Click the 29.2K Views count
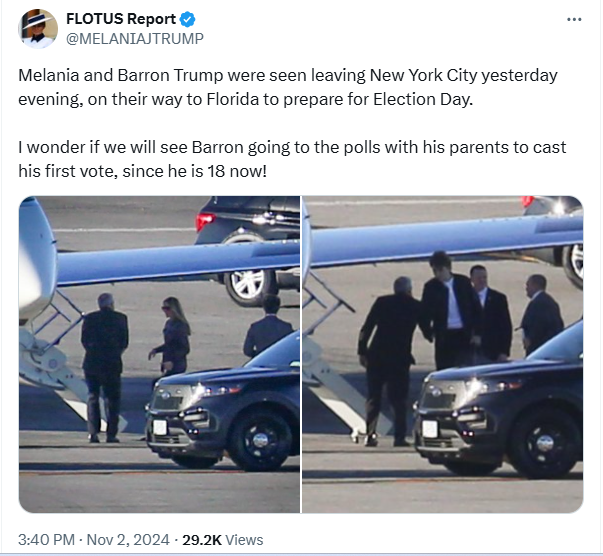Viewport: 603px width, 556px height. 223,540
